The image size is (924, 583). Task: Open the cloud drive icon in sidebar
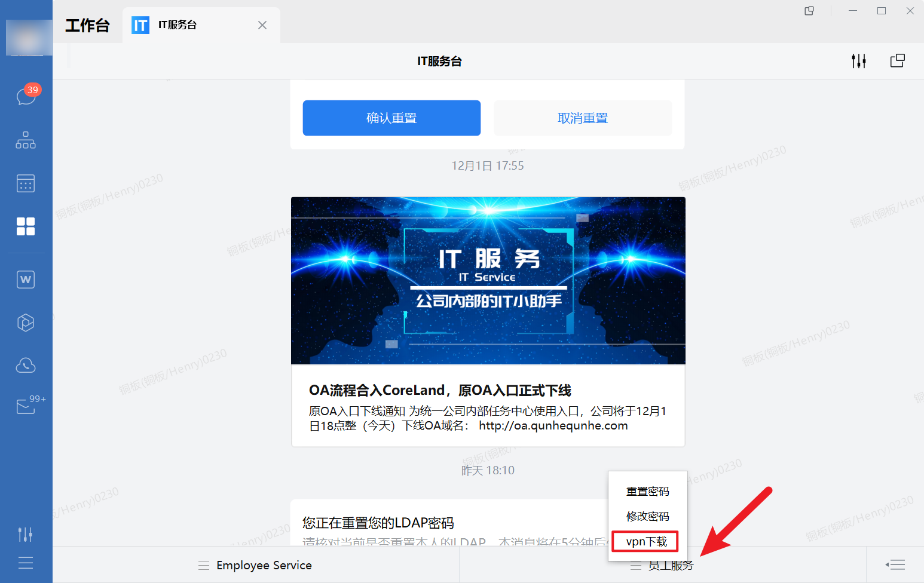pyautogui.click(x=26, y=366)
